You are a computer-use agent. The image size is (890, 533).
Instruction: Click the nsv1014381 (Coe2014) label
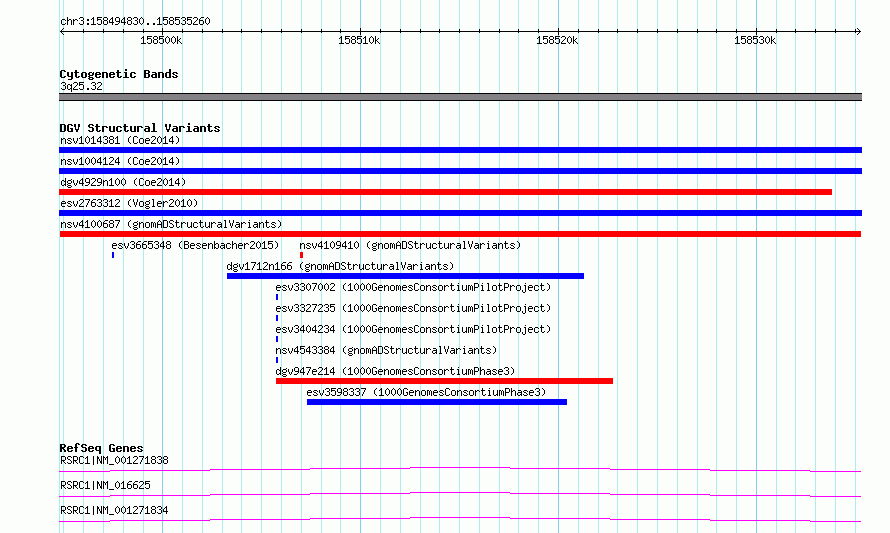pos(120,140)
